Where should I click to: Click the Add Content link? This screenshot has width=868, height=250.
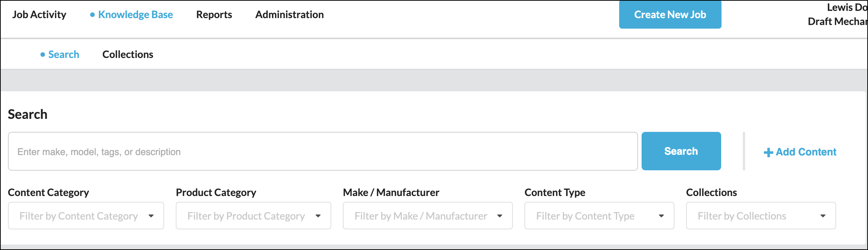tap(806, 152)
